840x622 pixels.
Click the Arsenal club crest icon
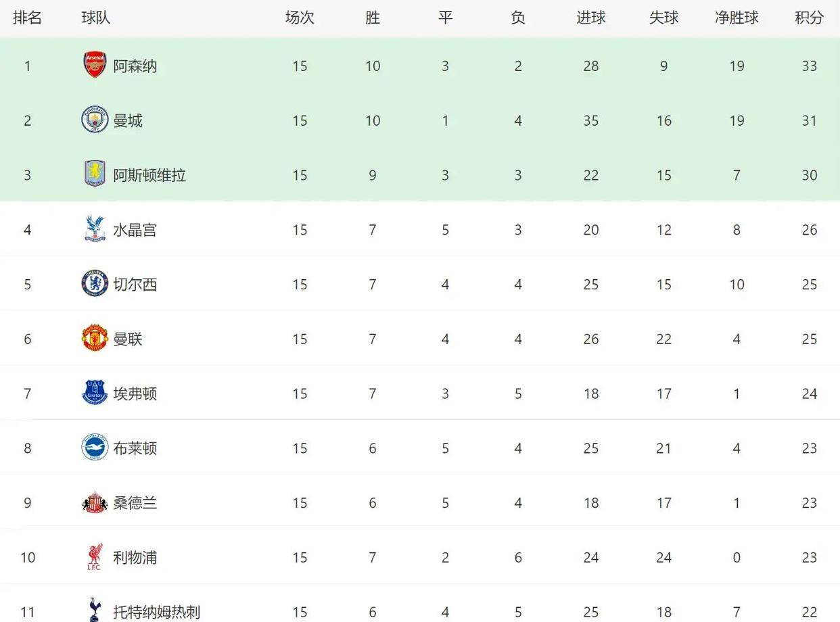[x=95, y=65]
